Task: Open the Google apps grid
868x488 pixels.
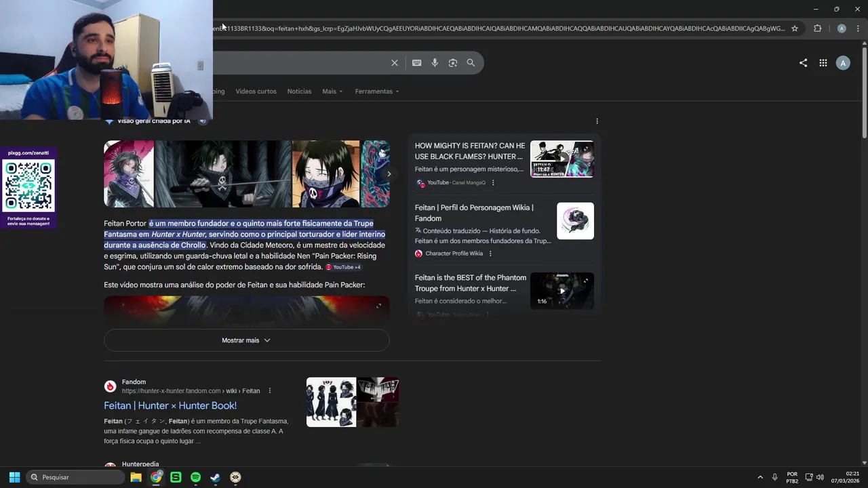Action: (823, 63)
